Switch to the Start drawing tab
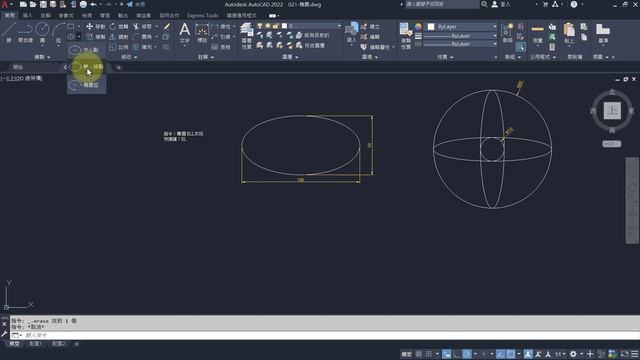 (x=18, y=67)
